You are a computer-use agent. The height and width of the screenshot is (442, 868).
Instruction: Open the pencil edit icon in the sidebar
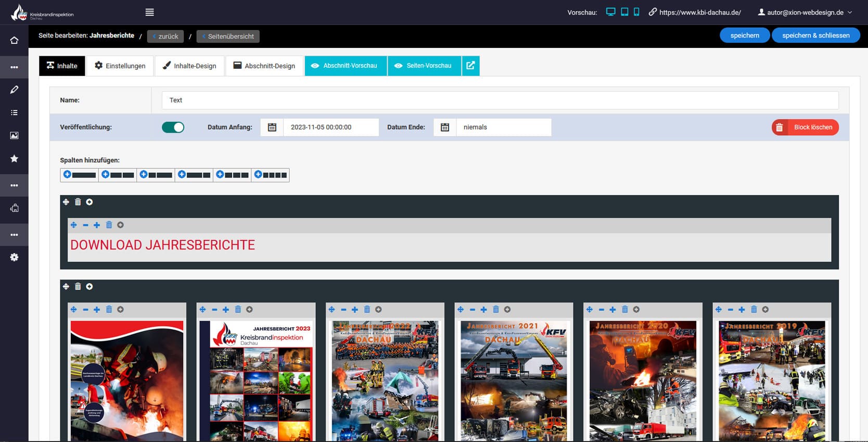coord(14,90)
